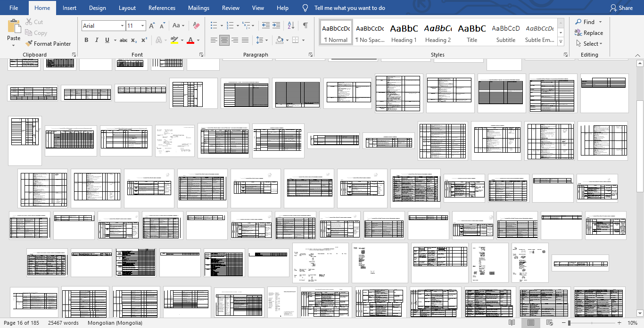Screen dimensions: 644x328
Task: Click the Format Painter brush icon
Action: (29, 44)
